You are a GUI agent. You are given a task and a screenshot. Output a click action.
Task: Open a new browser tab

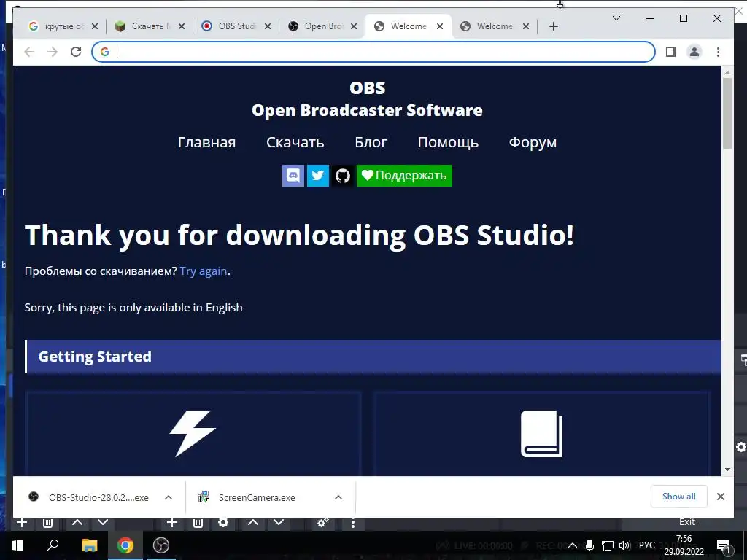pos(553,26)
